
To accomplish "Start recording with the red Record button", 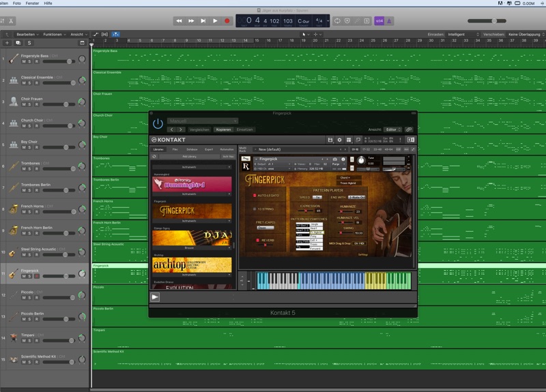I will tap(227, 21).
